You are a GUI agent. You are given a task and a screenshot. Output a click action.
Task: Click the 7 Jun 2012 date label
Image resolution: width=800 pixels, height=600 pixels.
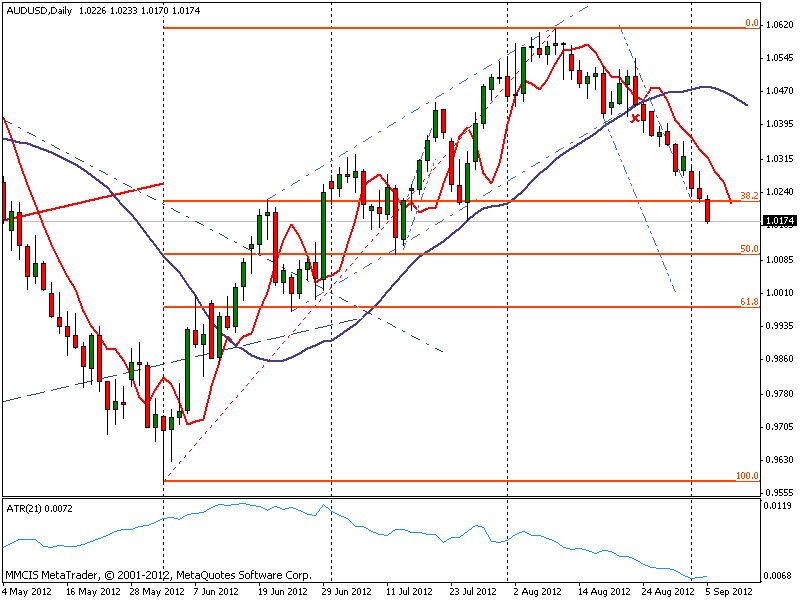click(x=216, y=592)
